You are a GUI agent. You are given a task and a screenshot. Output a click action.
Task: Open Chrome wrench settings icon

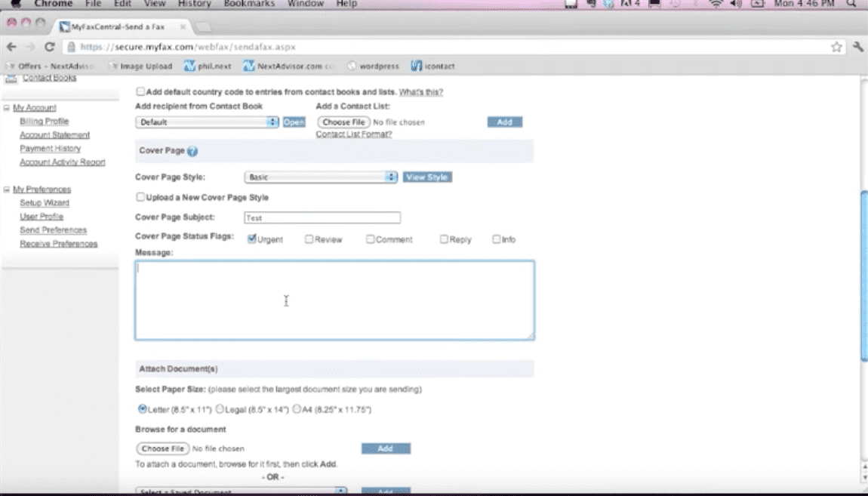(858, 47)
